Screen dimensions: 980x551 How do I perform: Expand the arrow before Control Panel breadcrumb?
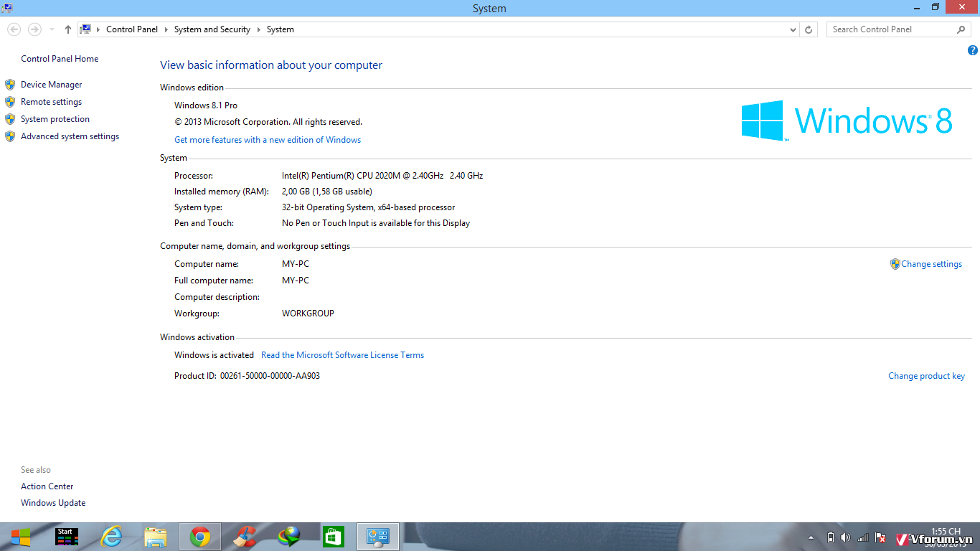[98, 29]
